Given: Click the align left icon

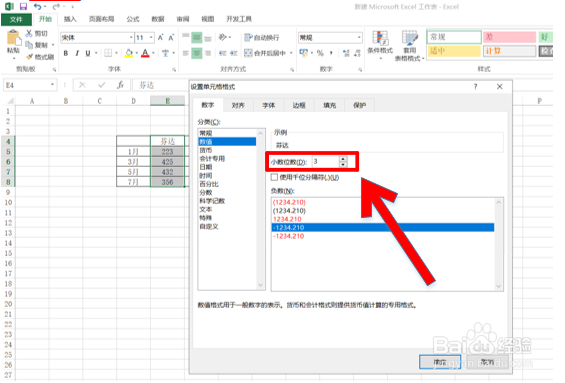Looking at the screenshot, I should tap(186, 53).
